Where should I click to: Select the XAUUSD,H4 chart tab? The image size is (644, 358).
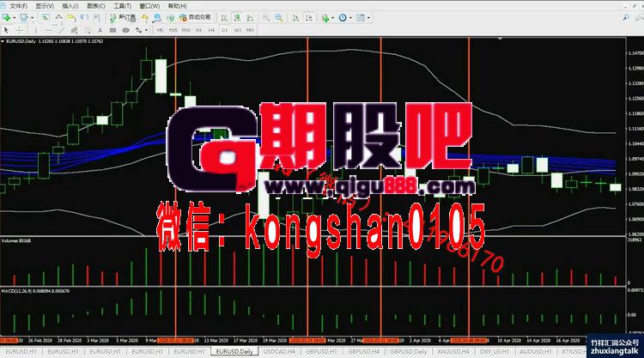pos(453,352)
